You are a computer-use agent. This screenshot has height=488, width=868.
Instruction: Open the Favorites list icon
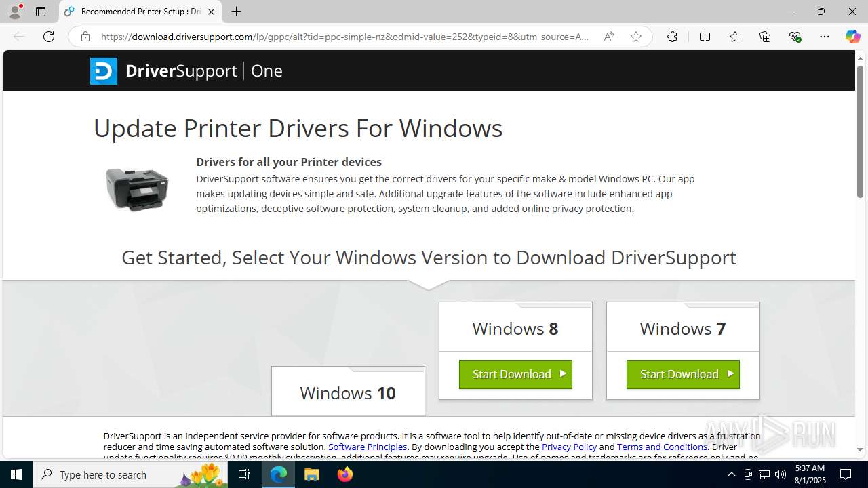pyautogui.click(x=735, y=37)
